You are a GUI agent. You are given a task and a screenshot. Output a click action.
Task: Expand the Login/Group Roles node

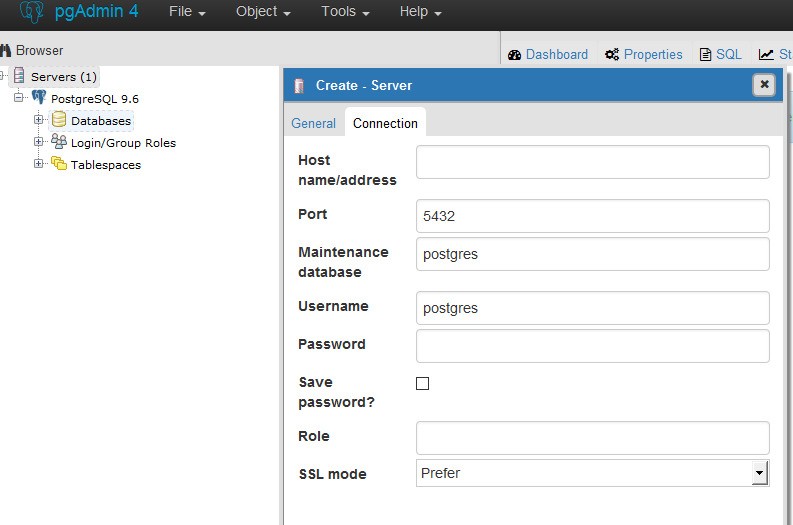pyautogui.click(x=38, y=142)
